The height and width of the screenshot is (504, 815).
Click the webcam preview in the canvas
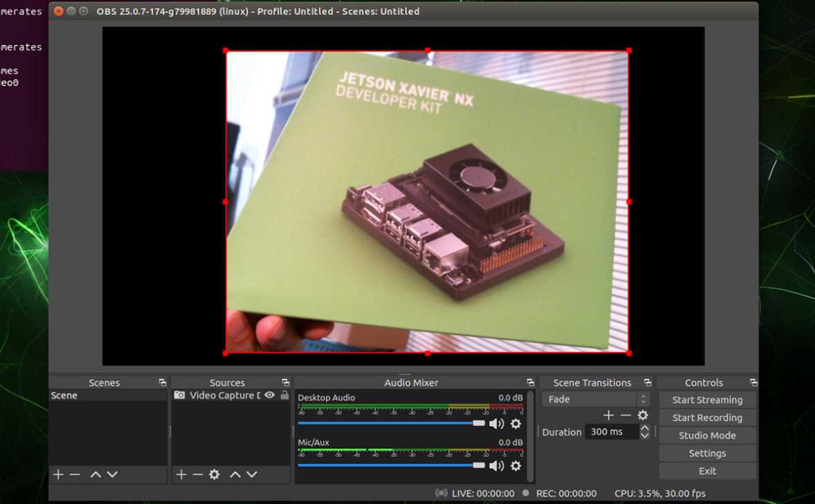(x=427, y=202)
